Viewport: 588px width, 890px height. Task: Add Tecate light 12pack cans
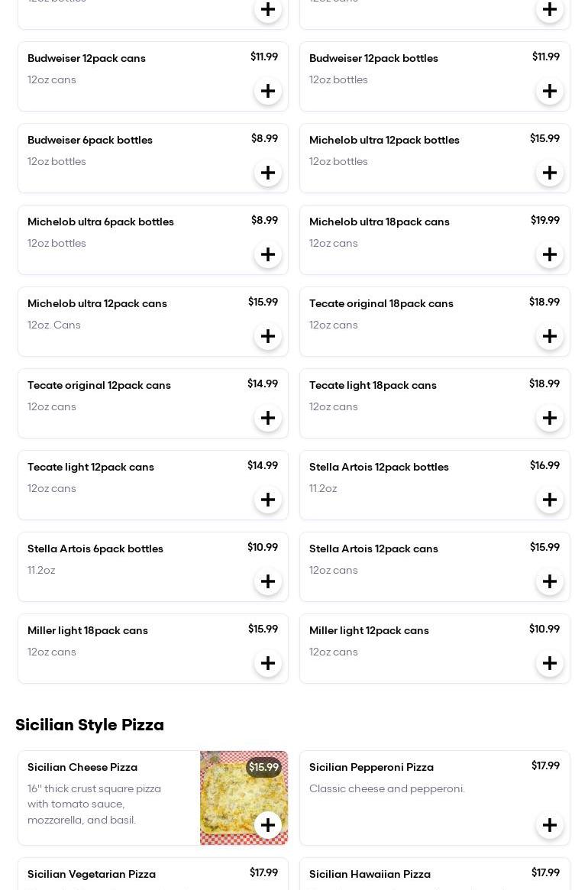click(x=268, y=500)
